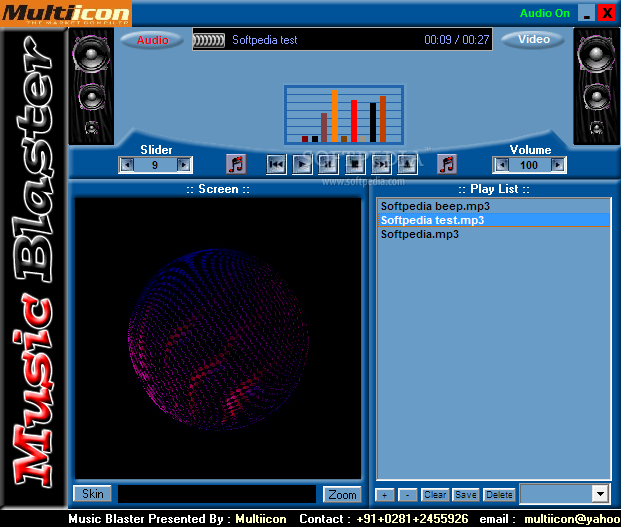Screen dimensions: 621x527
Task: Start playback with the play button
Action: 302,164
